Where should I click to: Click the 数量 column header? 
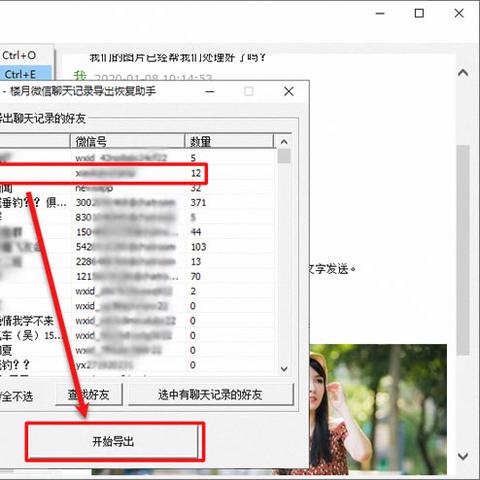tap(229, 141)
